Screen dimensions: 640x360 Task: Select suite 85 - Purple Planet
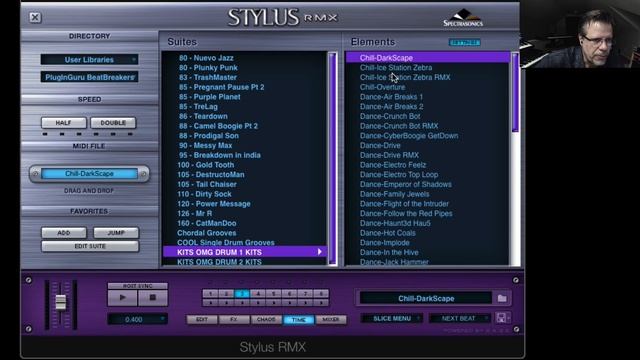[x=209, y=97]
